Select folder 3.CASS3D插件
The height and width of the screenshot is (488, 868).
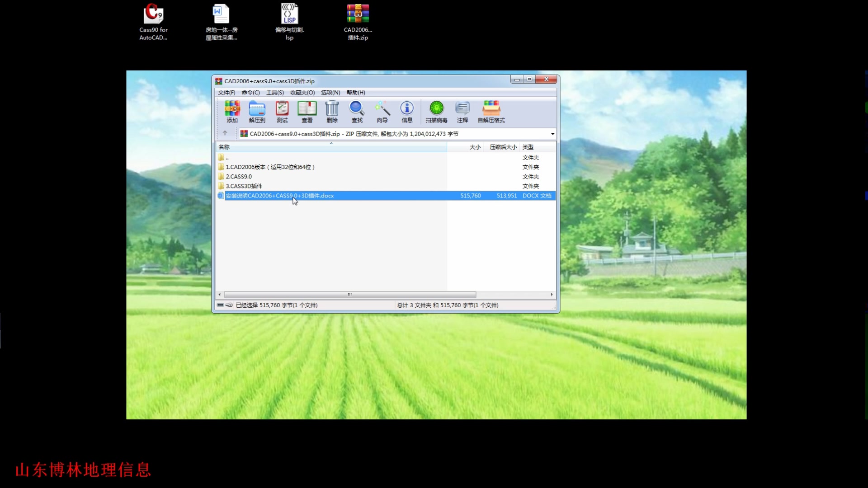click(x=386, y=186)
